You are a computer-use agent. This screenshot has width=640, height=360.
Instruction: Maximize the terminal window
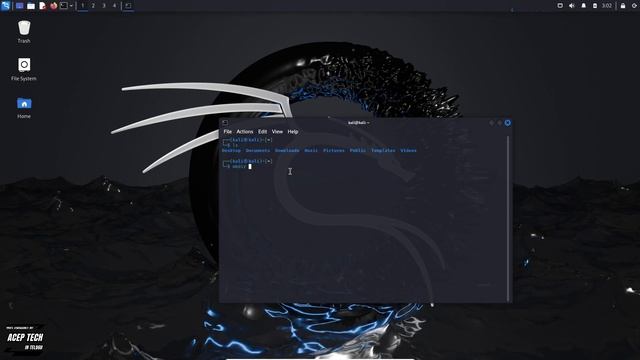tap(499, 123)
